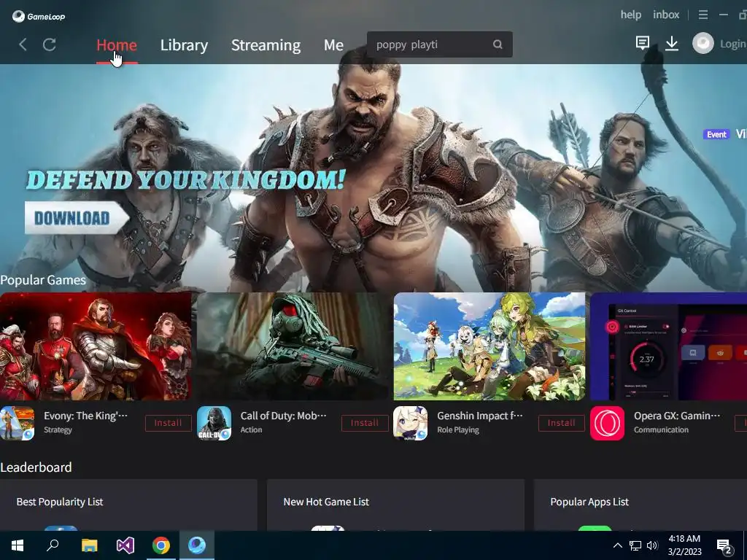Click Genshin Impact title text

point(480,416)
